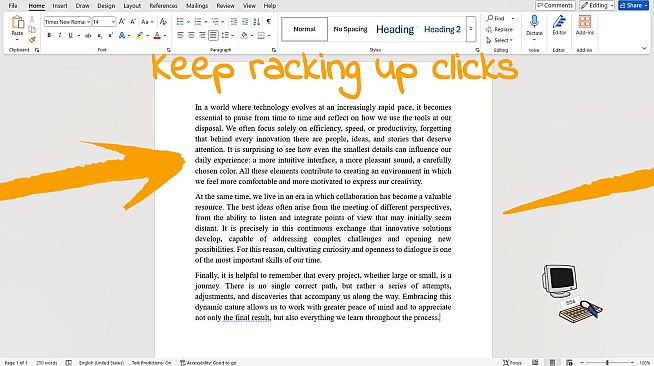
Task: Expand Styles gallery More arrow
Action: pos(470,29)
